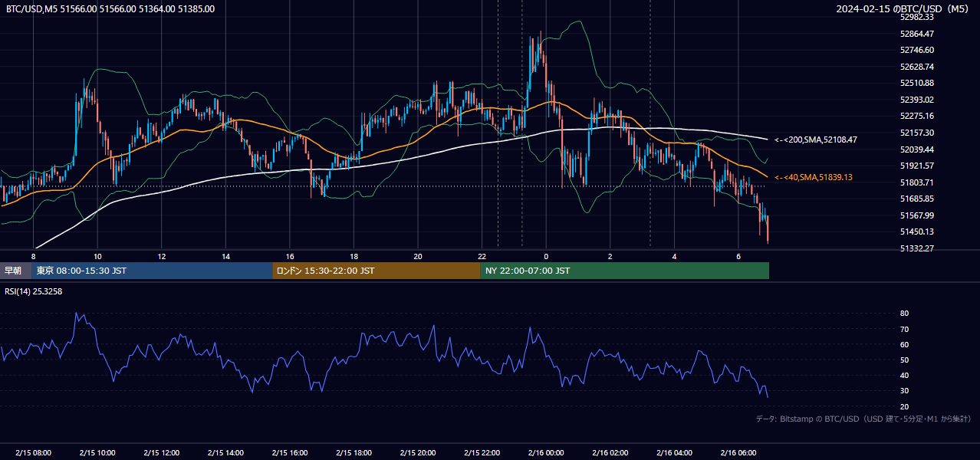Screen dimensions: 980x460
Task: Click RSI axis level 50
Action: pos(904,360)
